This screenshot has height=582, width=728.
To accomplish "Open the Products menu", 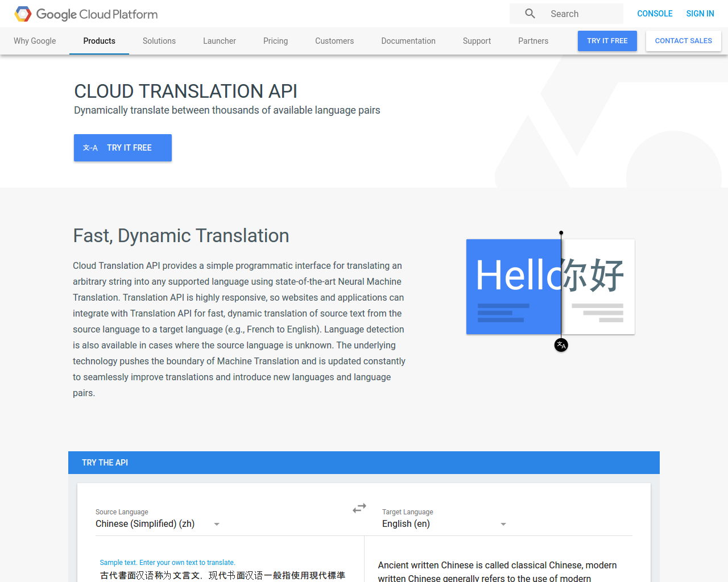I will pos(99,41).
